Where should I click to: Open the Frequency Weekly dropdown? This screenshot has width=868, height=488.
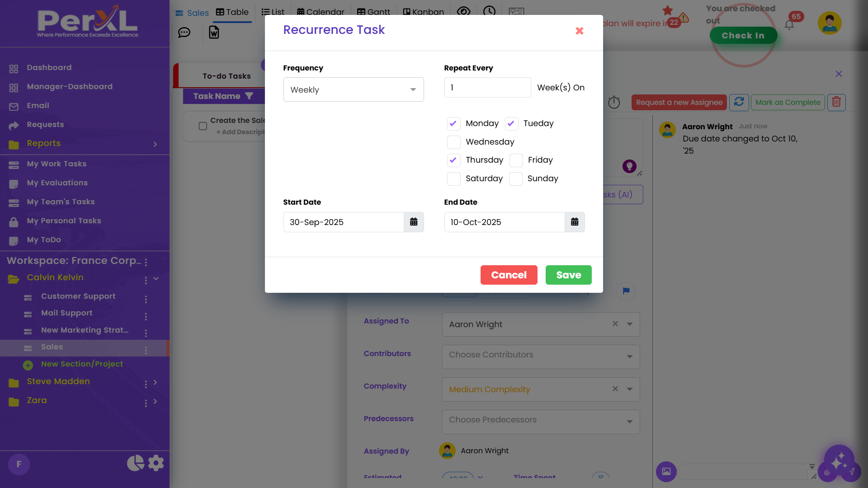(353, 89)
